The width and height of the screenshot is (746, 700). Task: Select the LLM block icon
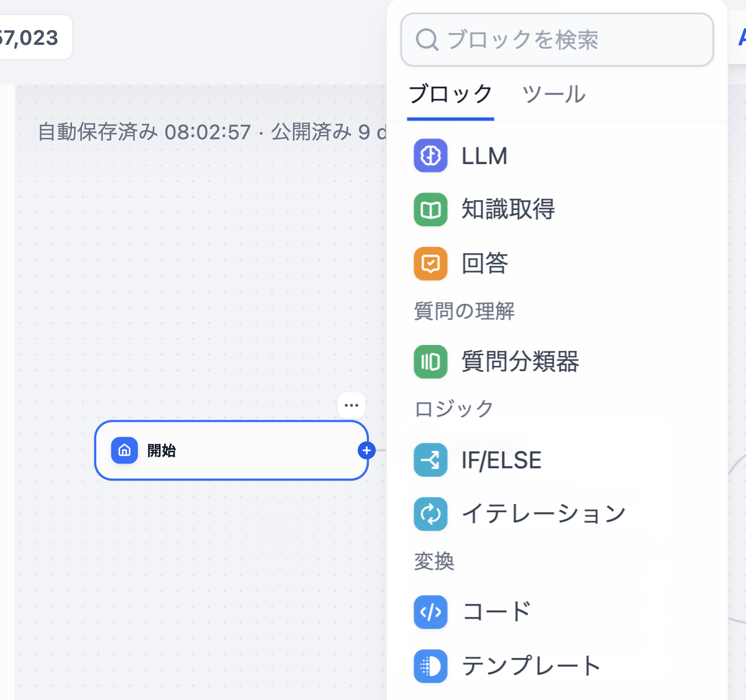point(430,156)
